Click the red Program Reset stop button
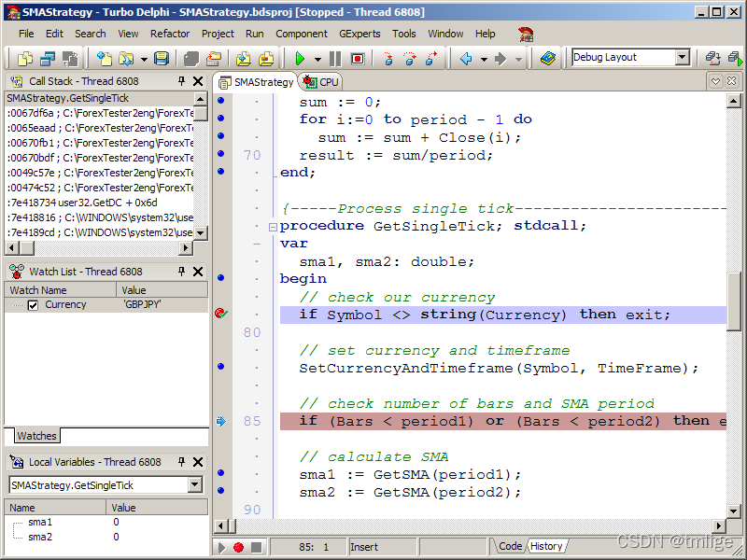Viewport: 747px width, 560px height. 358,59
